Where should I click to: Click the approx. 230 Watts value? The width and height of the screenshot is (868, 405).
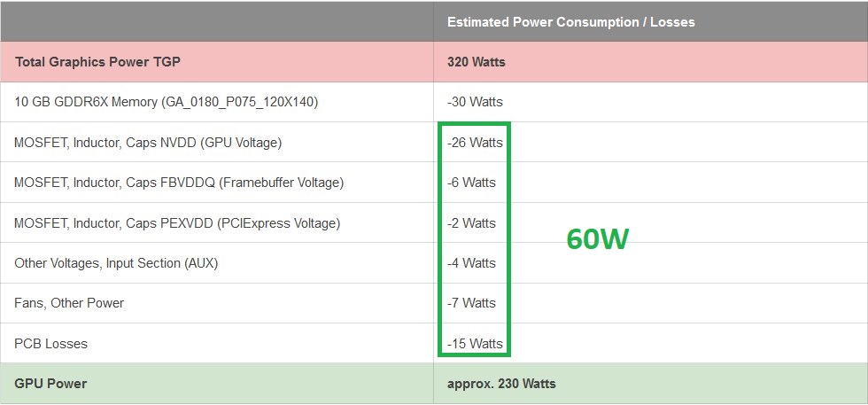click(501, 384)
